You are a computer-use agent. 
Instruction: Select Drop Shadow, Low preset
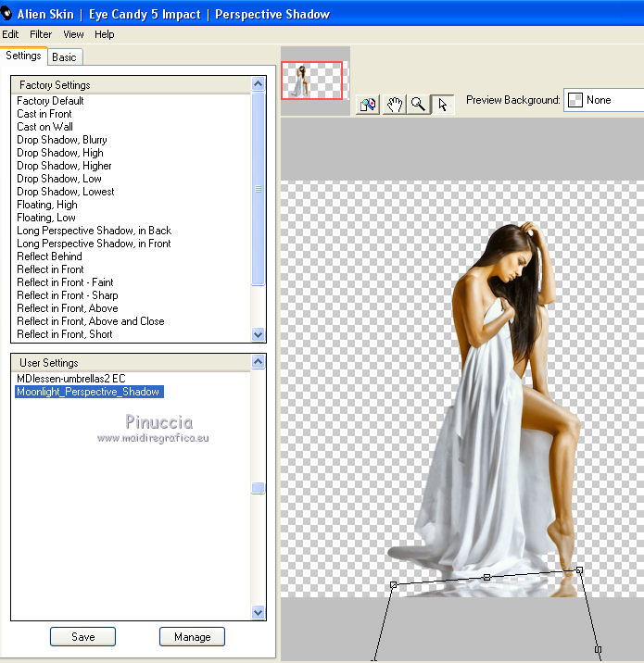point(59,179)
